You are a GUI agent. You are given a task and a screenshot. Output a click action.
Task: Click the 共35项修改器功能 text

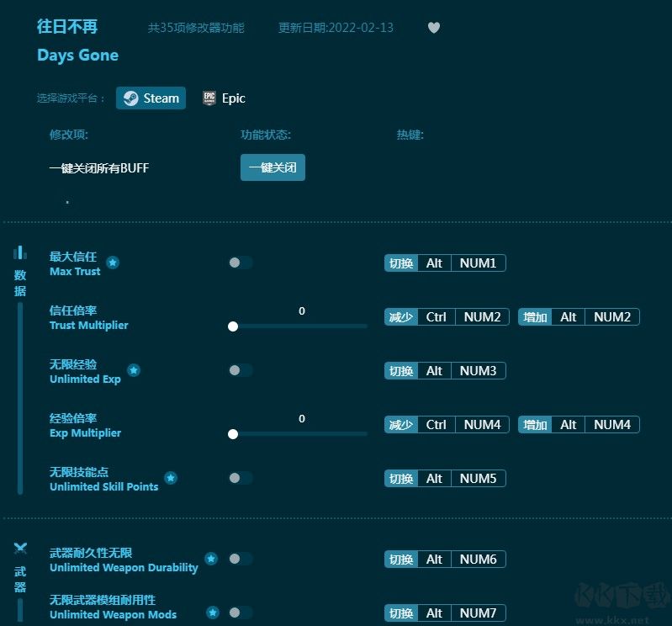point(196,28)
